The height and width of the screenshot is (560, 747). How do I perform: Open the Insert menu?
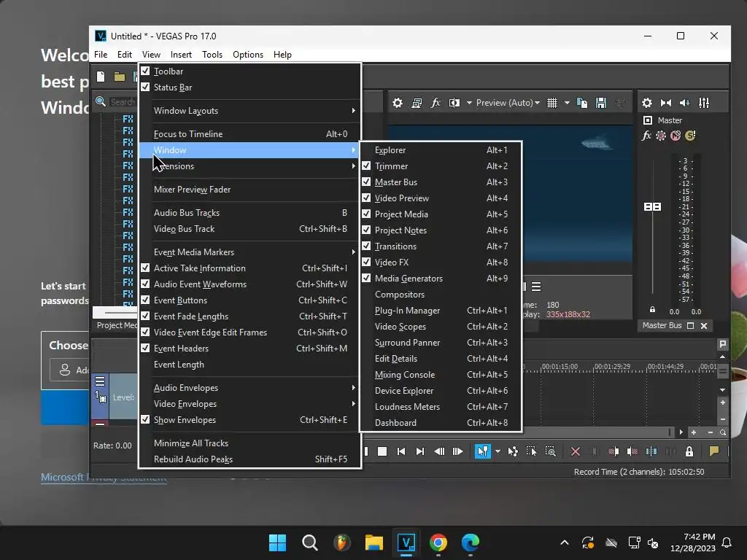(x=181, y=55)
